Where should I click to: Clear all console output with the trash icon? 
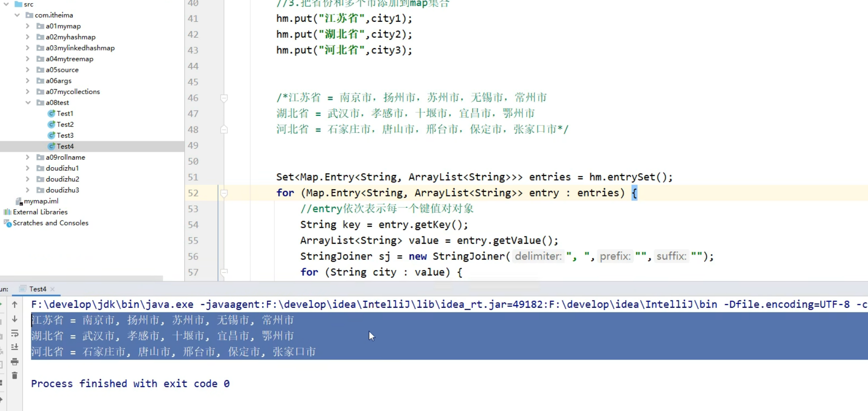click(15, 376)
